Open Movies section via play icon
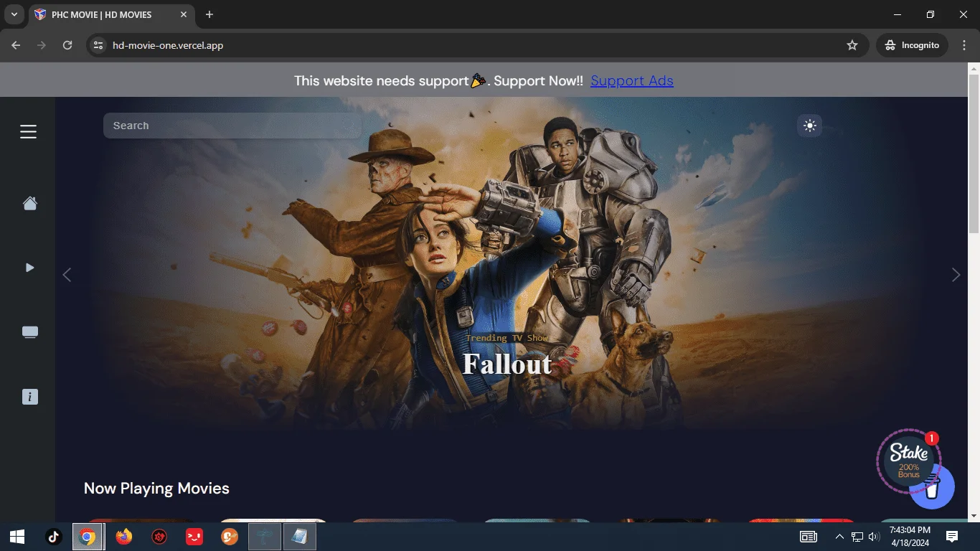The width and height of the screenshot is (980, 551). (29, 268)
